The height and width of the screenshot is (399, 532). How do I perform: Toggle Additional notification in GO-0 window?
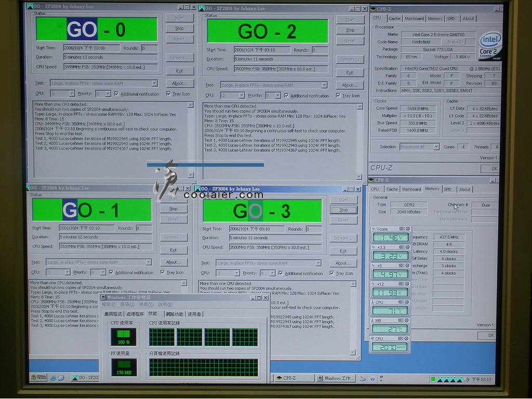(116, 94)
